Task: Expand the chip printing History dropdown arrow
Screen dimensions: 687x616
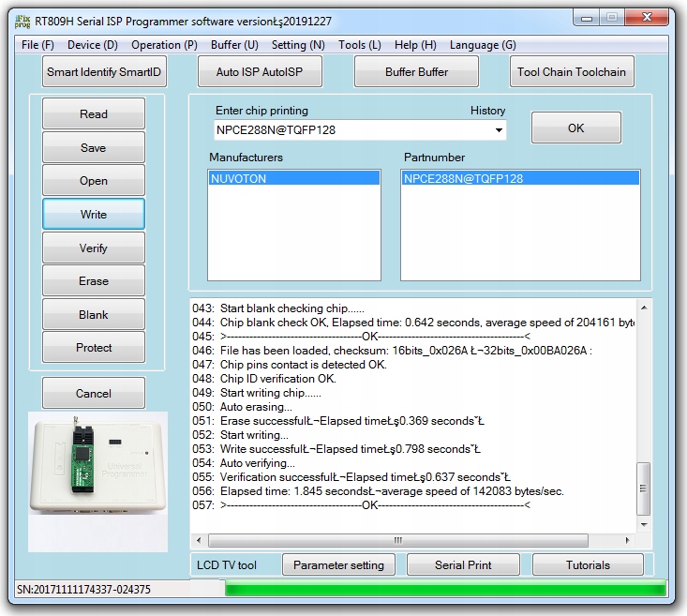Action: [499, 130]
